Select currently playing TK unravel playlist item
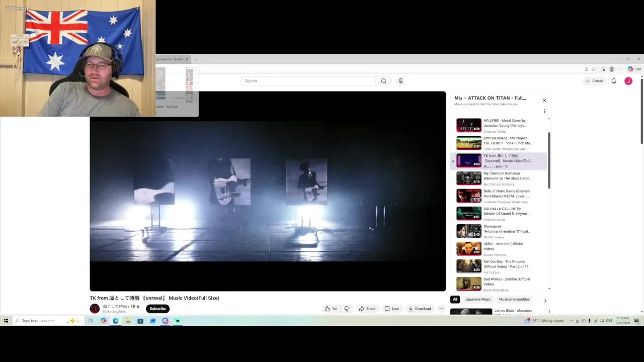Screen dimensions: 644x362 click(x=498, y=161)
